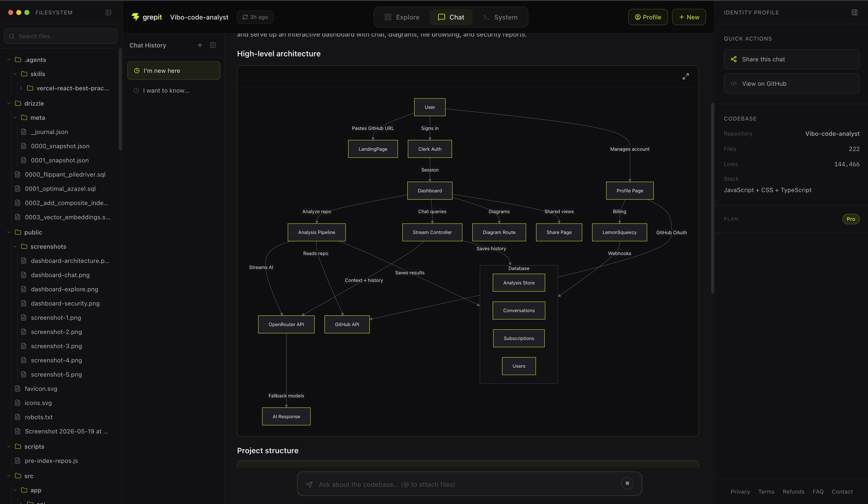Focus the Ask about the codebase input
Image resolution: width=868 pixels, height=504 pixels.
coord(469,484)
